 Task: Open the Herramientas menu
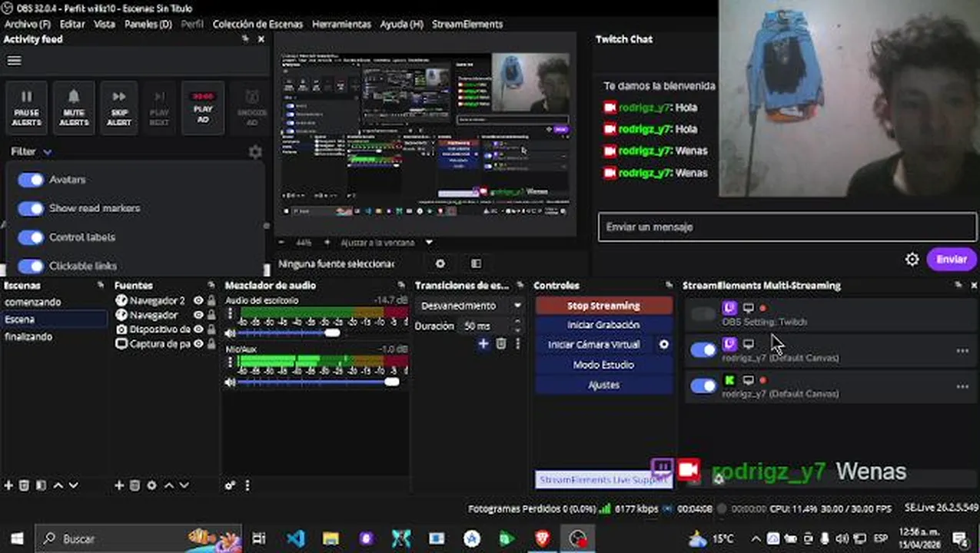[341, 24]
